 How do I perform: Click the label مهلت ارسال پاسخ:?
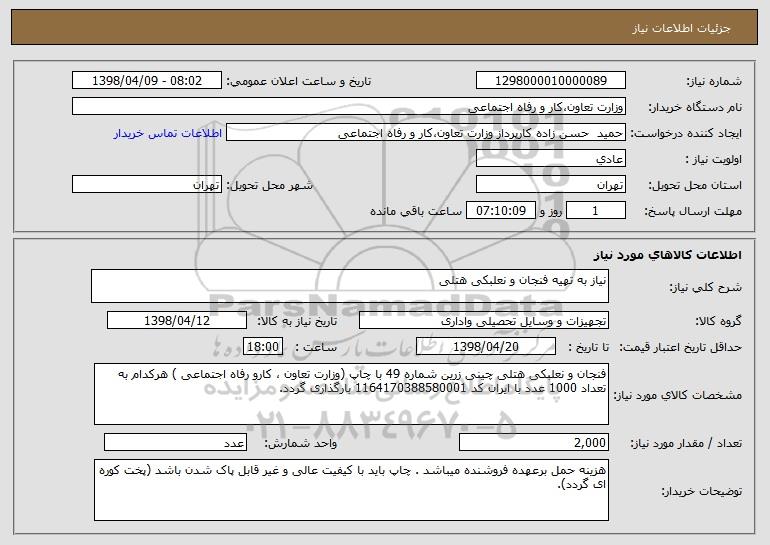tap(693, 211)
